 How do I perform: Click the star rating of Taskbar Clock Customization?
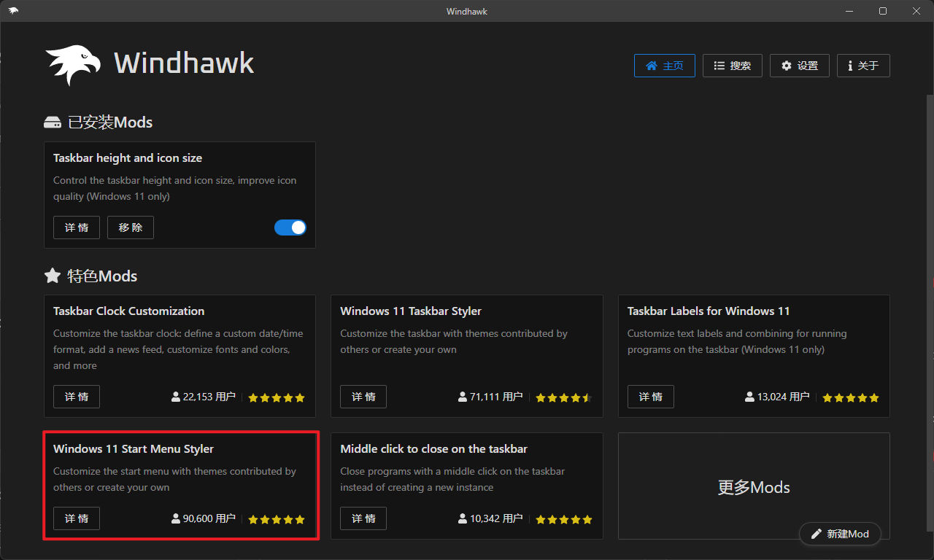(277, 397)
